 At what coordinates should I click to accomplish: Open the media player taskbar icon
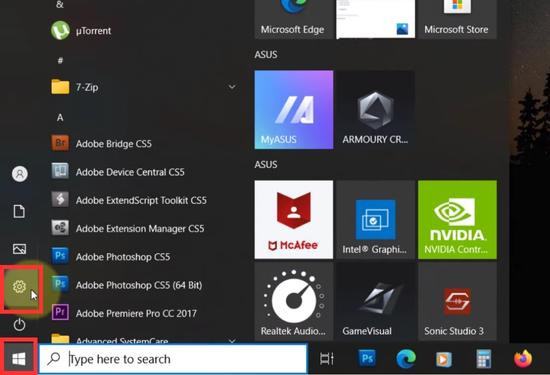click(444, 359)
